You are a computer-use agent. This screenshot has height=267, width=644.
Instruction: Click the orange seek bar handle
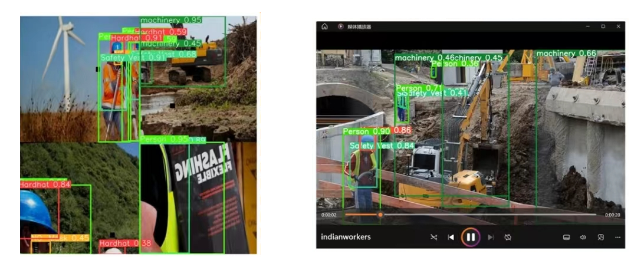380,215
